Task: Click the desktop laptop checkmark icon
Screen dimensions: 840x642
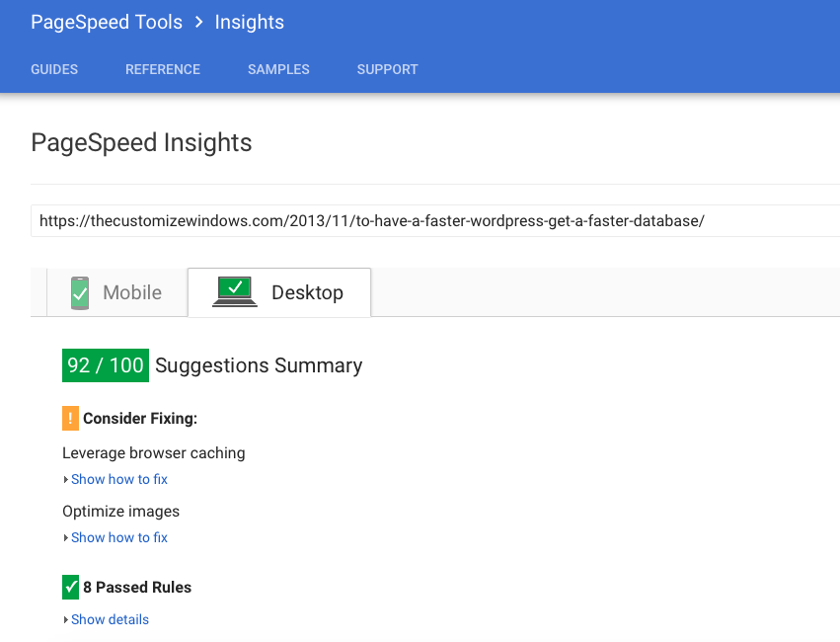Action: click(235, 291)
